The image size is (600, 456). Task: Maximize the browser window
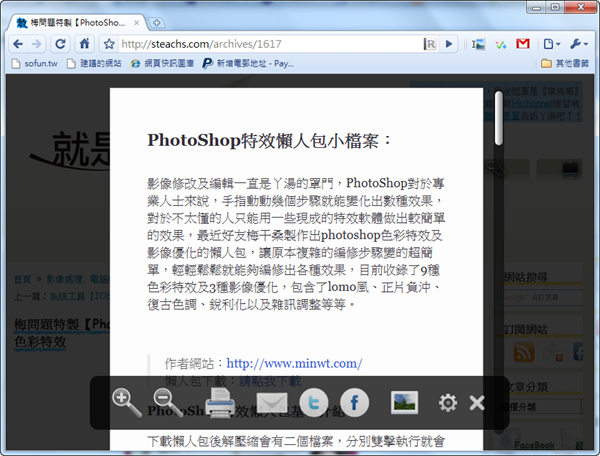pyautogui.click(x=555, y=7)
